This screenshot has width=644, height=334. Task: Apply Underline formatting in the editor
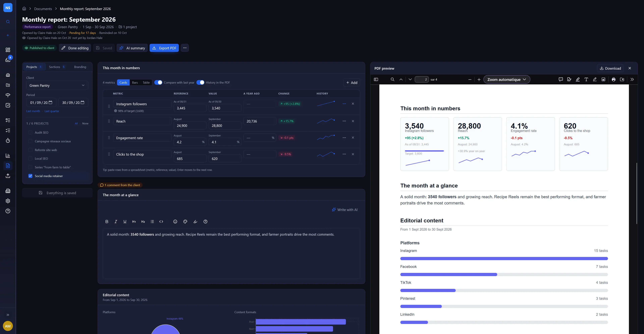(125, 222)
